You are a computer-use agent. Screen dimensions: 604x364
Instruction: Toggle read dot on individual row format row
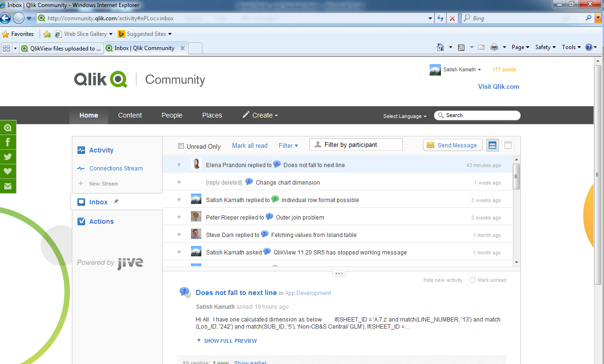179,200
